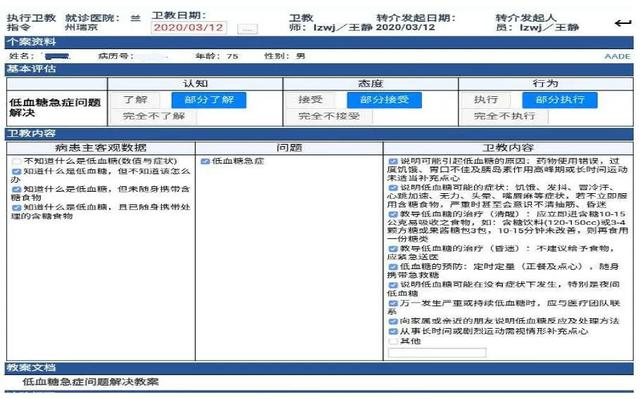Image resolution: width=640 pixels, height=399 pixels.
Task: Choose 完全不接受 under 态度
Action: (329, 116)
